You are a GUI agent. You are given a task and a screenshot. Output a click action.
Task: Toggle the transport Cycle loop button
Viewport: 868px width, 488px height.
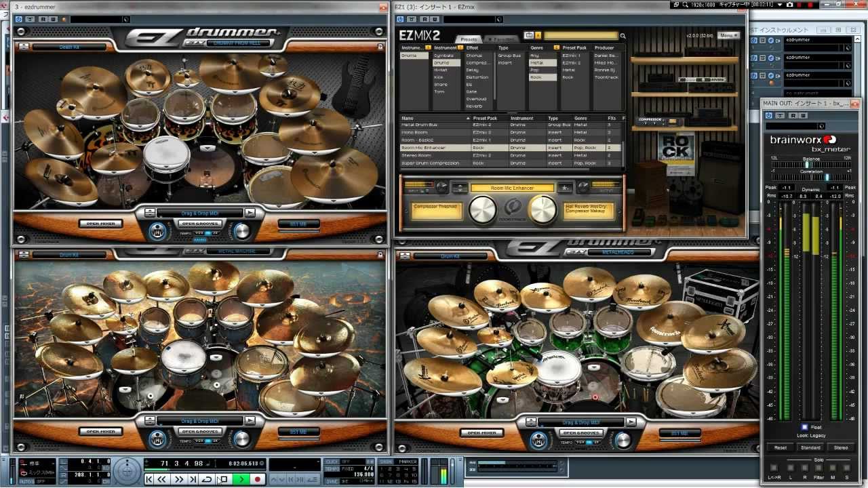pos(207,479)
